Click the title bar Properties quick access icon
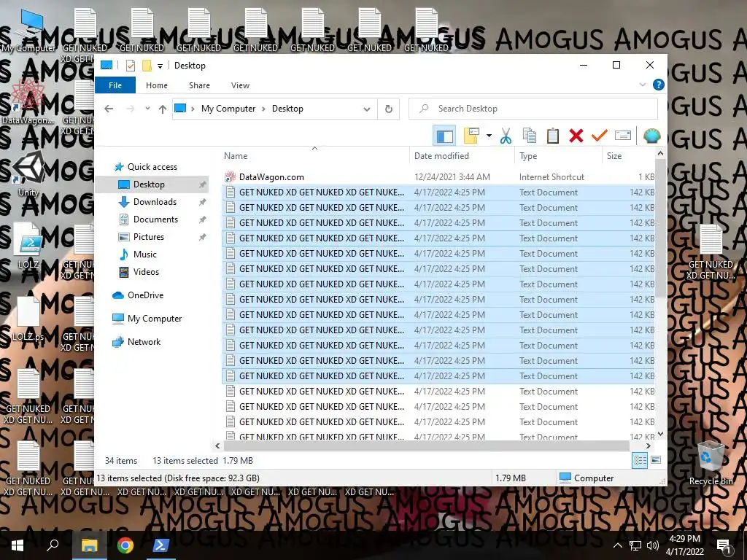Screen dimensions: 747x560 pos(130,66)
